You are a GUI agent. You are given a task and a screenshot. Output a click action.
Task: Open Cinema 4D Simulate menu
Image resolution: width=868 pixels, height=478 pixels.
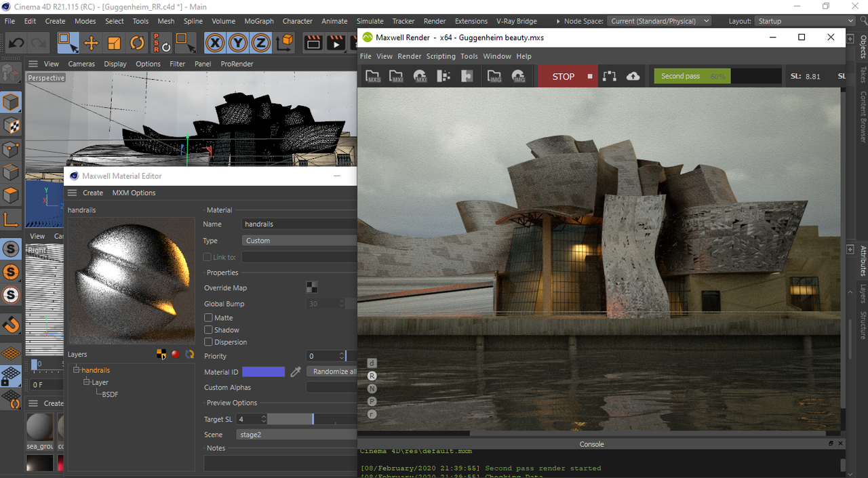370,21
